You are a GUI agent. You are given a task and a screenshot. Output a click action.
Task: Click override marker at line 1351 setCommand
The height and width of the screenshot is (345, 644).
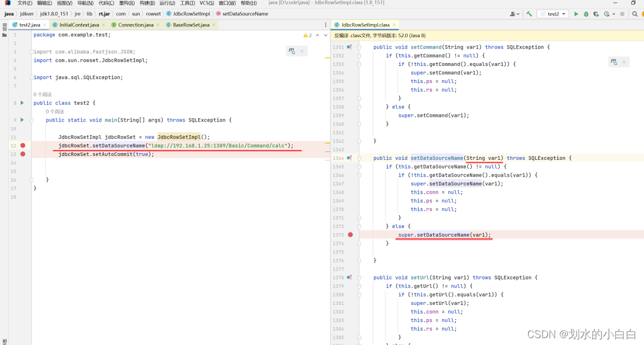349,48
